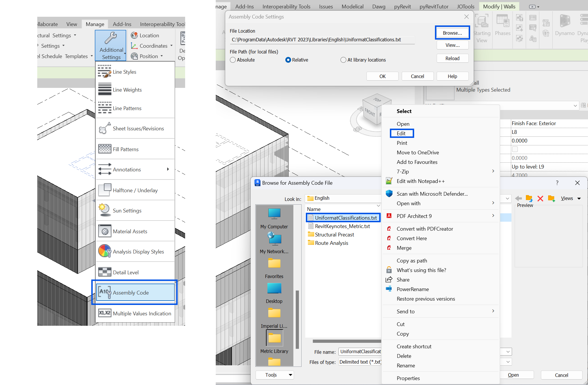588x385 pixels.
Task: Choose Properties from the context menu
Action: pos(408,378)
